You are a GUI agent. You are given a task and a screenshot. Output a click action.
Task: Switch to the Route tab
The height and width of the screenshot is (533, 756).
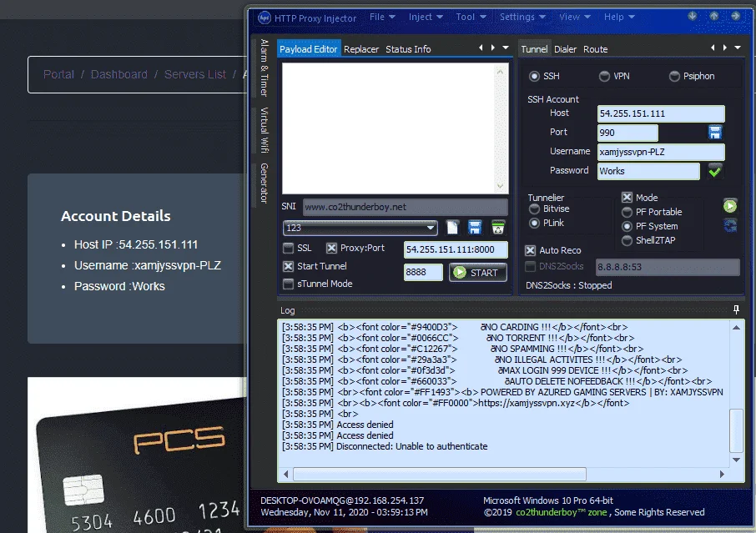coord(596,49)
